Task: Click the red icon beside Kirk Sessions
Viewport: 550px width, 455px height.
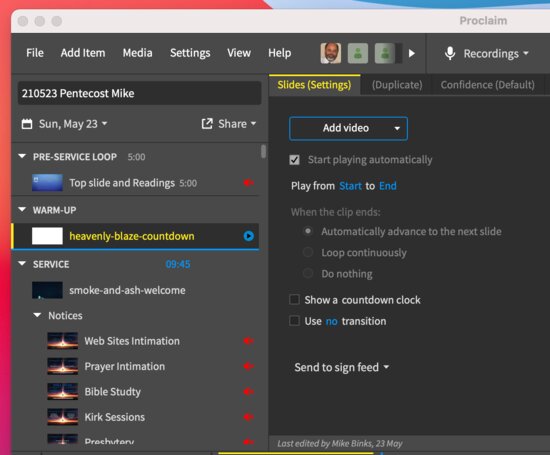Action: tap(249, 417)
